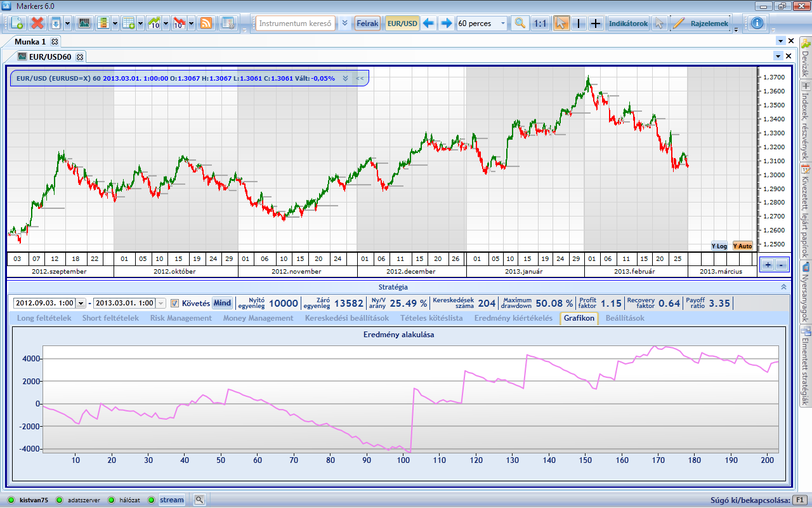Expand the instrument search double-chevron
Viewport: 812px width, 508px height.
click(344, 23)
